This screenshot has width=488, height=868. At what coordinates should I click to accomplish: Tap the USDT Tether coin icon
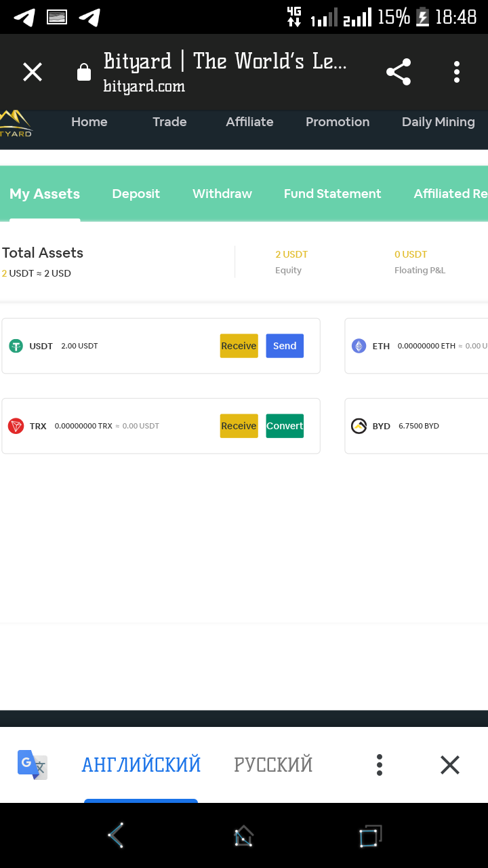tap(16, 346)
